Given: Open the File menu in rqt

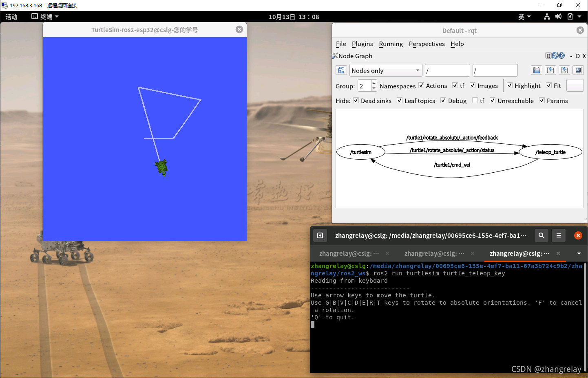Looking at the screenshot, I should (x=341, y=44).
